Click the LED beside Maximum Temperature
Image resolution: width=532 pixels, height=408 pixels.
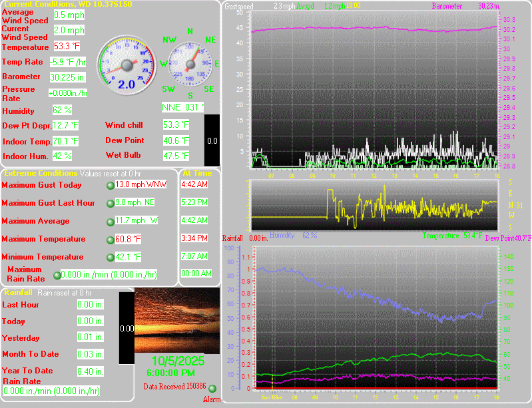[110, 240]
